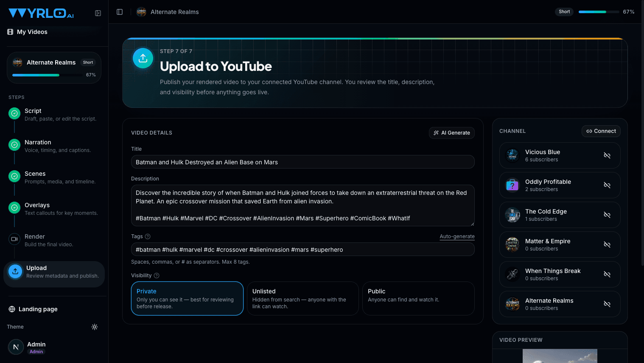
Task: Click the Admin user avatar
Action: (16, 347)
